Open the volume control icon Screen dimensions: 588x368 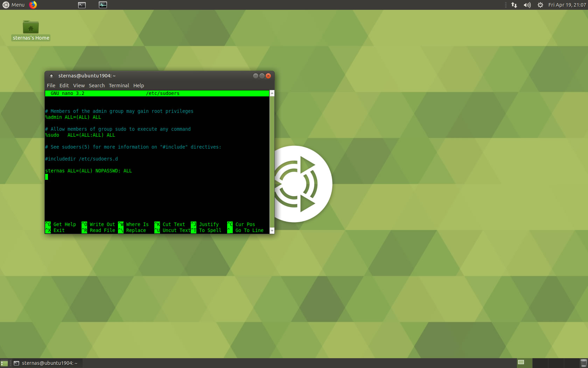[527, 5]
